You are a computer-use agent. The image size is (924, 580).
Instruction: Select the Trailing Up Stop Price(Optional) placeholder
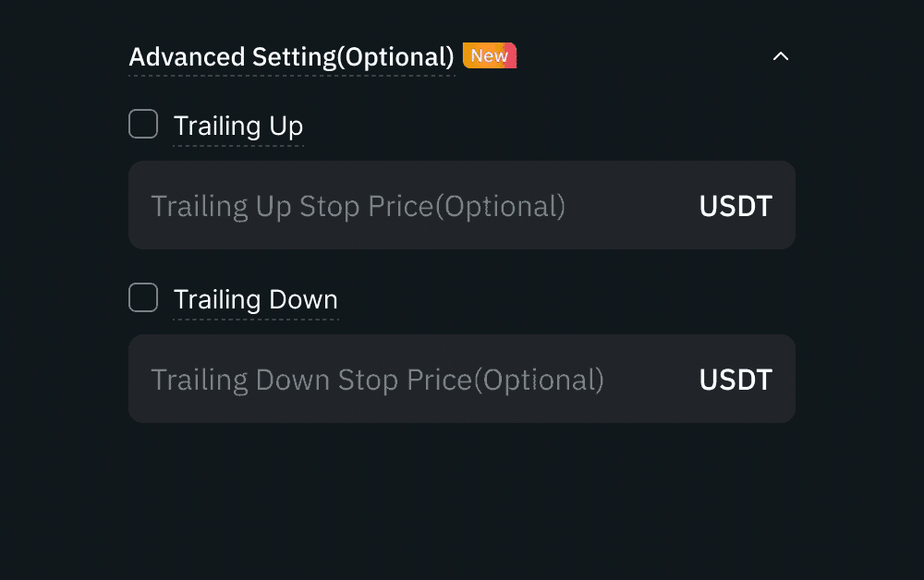(x=358, y=206)
